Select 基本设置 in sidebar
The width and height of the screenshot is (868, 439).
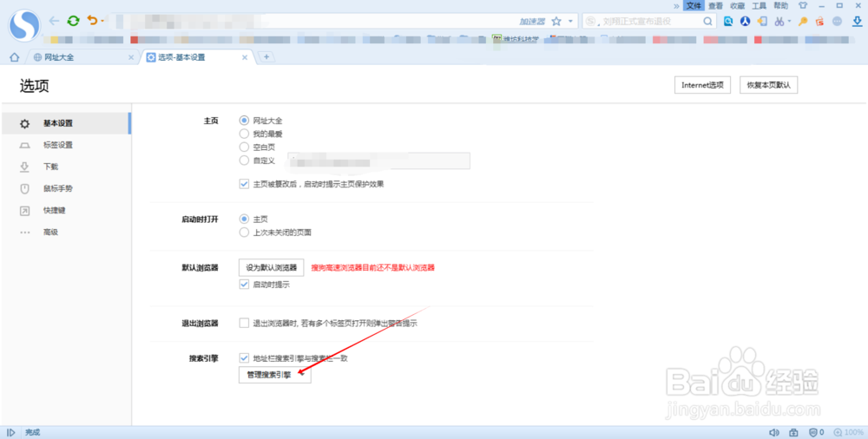[66, 123]
